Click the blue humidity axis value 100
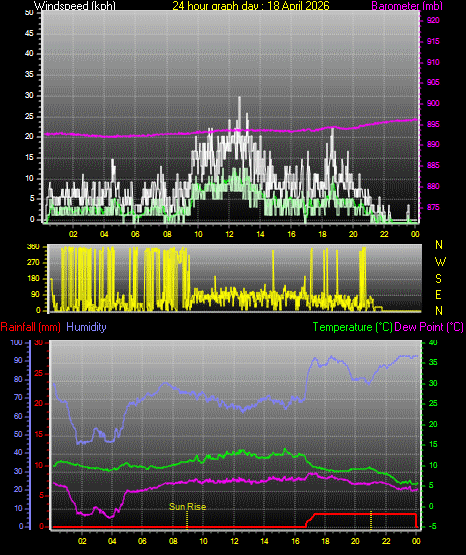Screen dimensions: 466x555 click(17, 342)
